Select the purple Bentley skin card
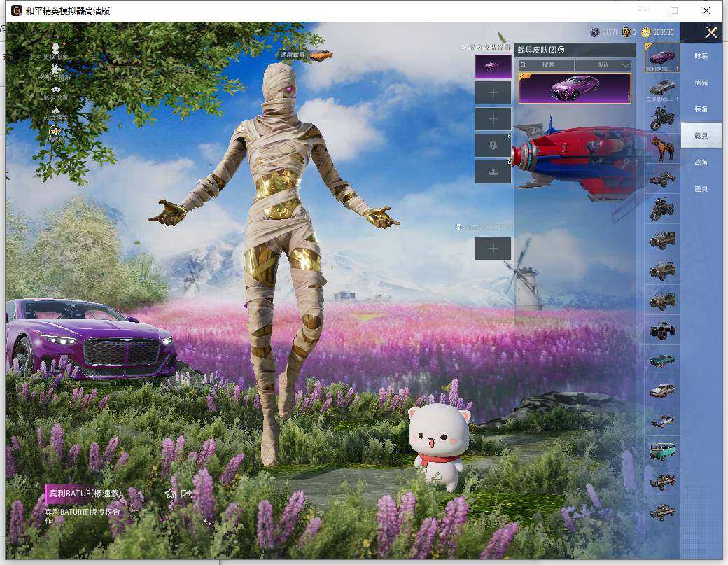Image resolution: width=728 pixels, height=565 pixels. (x=574, y=88)
